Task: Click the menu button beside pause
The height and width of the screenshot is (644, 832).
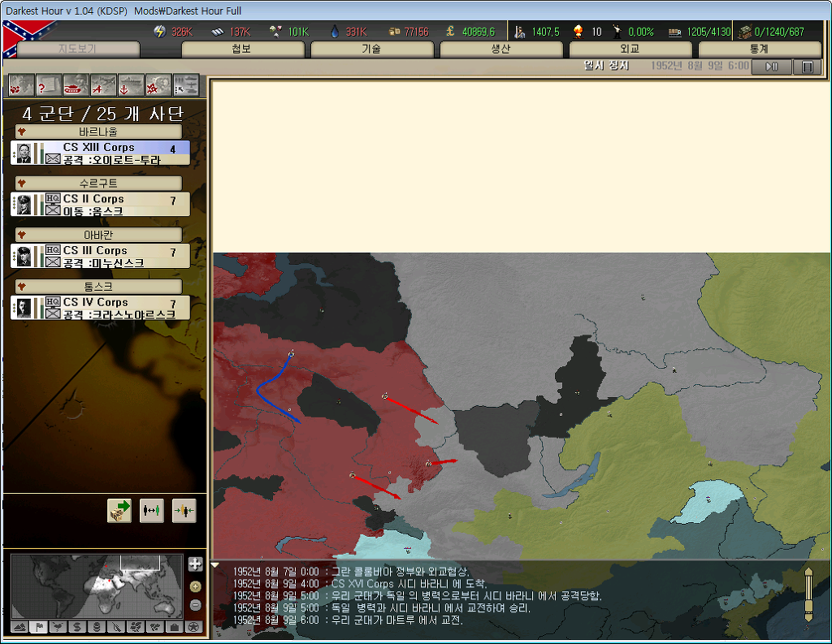Action: click(x=808, y=67)
